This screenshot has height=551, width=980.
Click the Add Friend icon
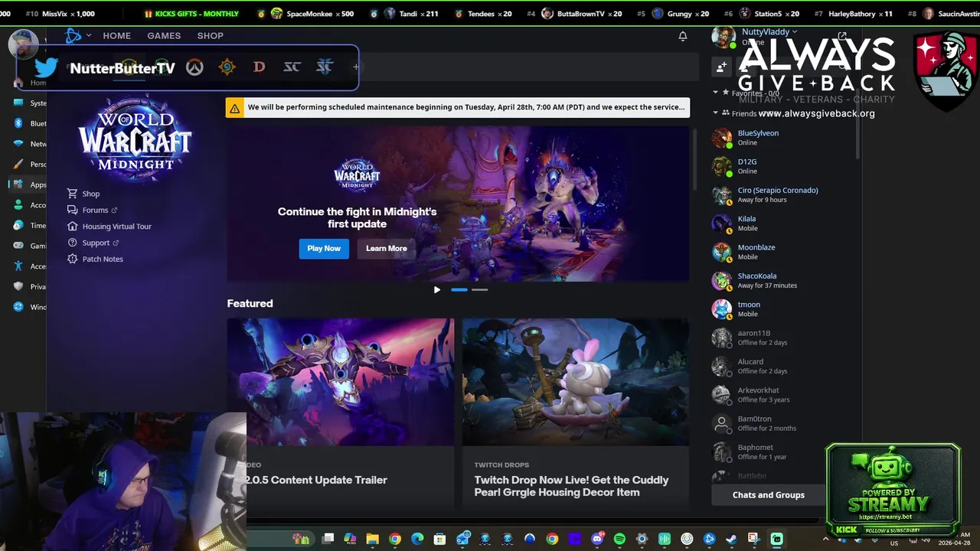click(x=722, y=67)
